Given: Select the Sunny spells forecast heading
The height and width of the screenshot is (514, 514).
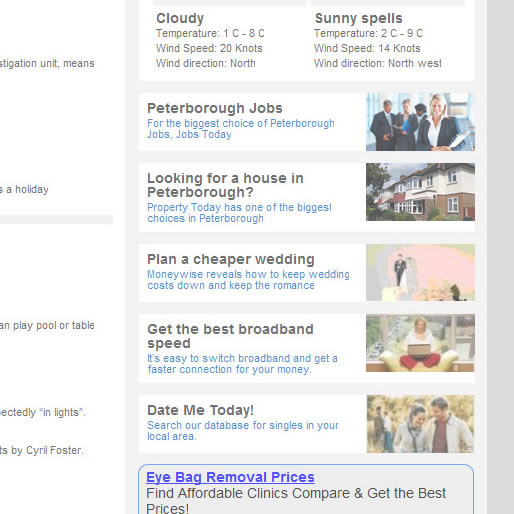Looking at the screenshot, I should (x=359, y=18).
